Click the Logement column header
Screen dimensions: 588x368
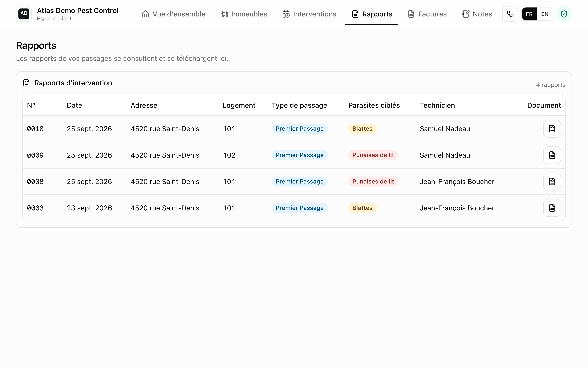[239, 105]
